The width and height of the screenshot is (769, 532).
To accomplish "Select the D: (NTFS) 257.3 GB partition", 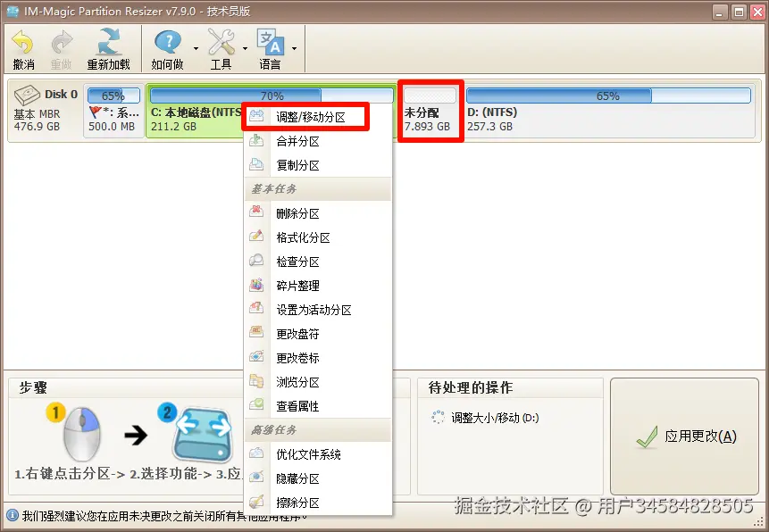I will [608, 112].
